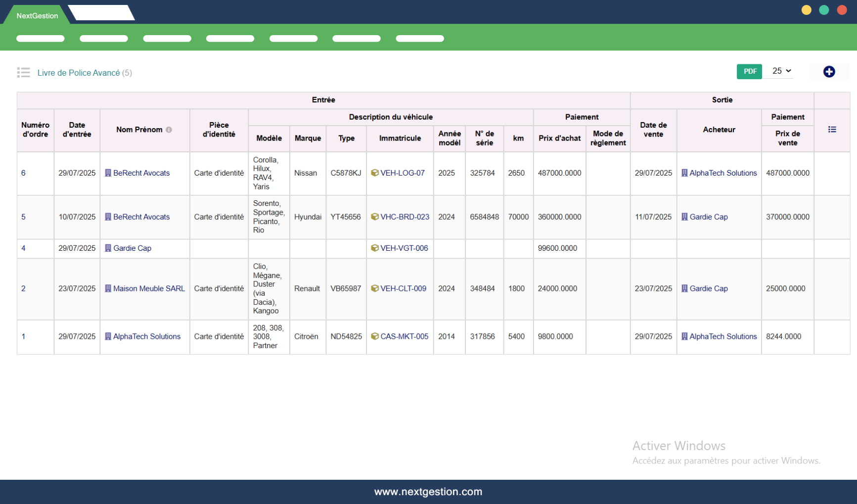Click the building icon beside Maison Meuble SARL
This screenshot has height=504, width=857.
108,289
